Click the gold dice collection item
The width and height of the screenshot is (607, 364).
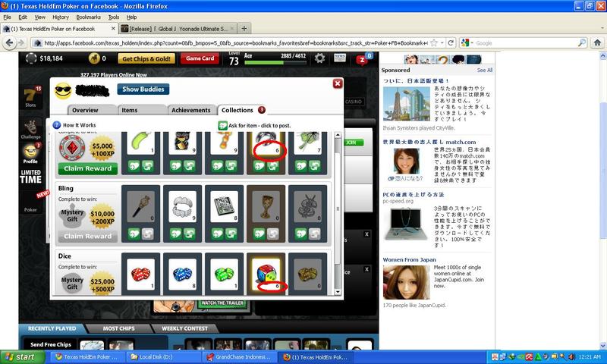point(308,274)
